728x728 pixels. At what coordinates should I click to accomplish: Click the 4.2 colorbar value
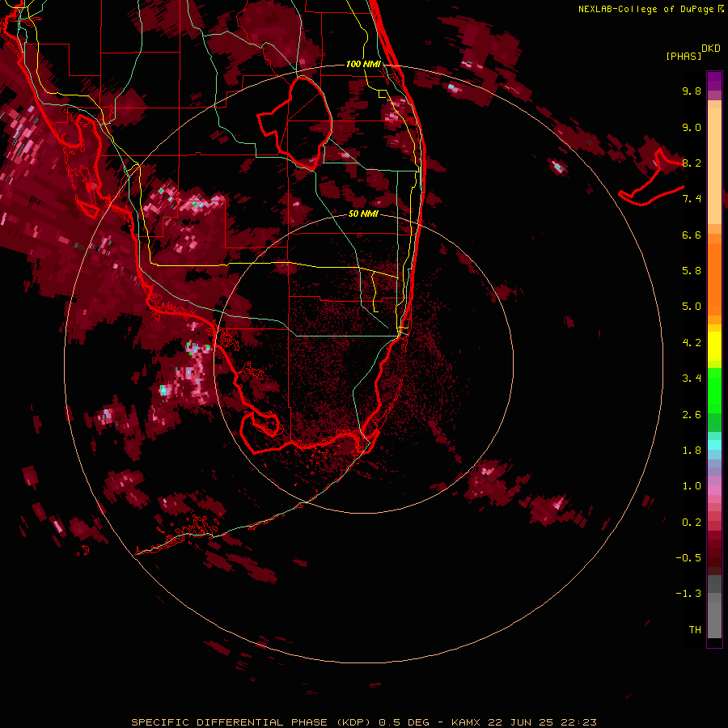[692, 343]
